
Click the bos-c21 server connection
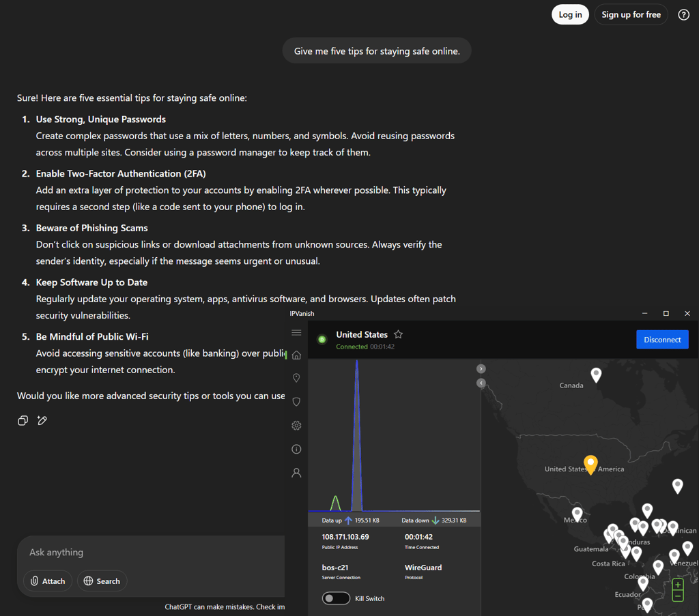[335, 568]
